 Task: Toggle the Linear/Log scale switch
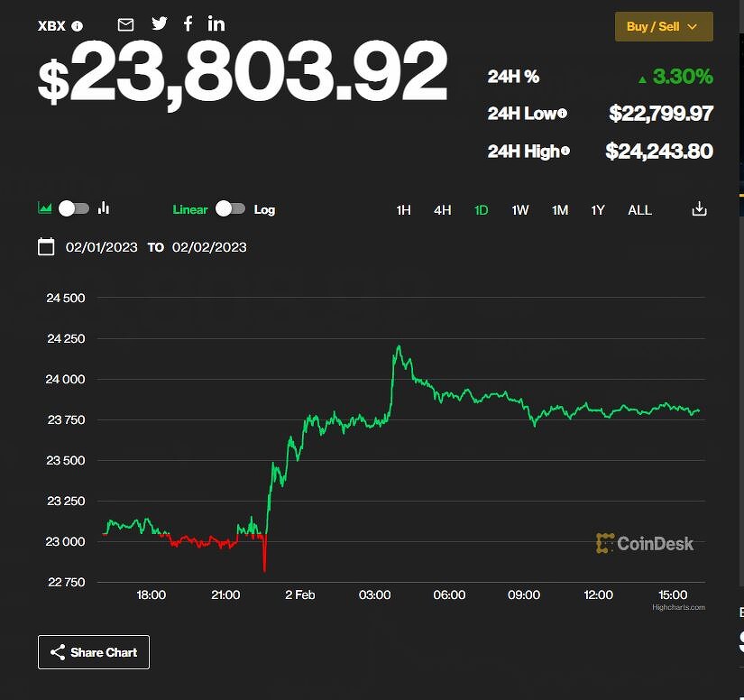point(230,209)
